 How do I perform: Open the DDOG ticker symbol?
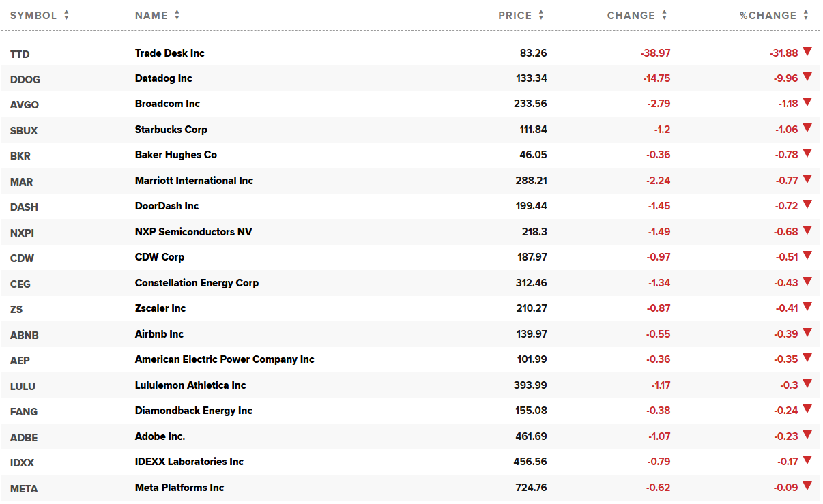[25, 79]
